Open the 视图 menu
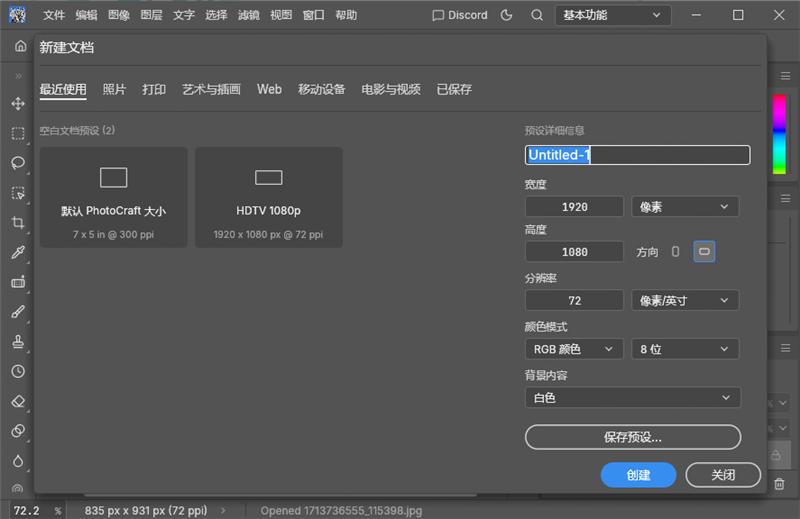The width and height of the screenshot is (800, 519). [281, 15]
